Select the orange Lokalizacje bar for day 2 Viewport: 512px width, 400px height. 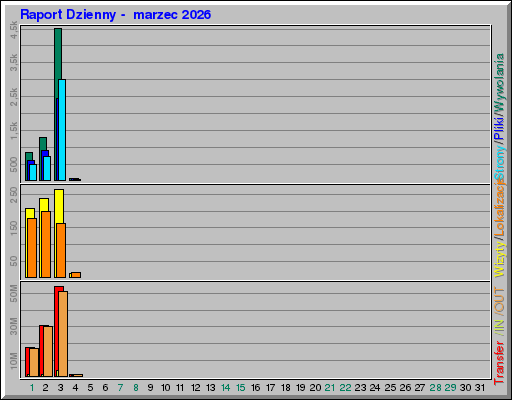tap(46, 244)
